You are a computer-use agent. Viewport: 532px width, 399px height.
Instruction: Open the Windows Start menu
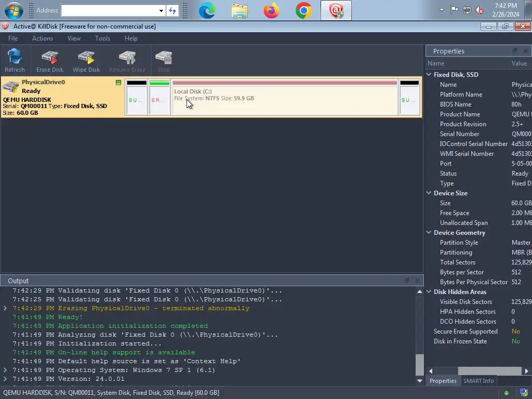pos(14,10)
